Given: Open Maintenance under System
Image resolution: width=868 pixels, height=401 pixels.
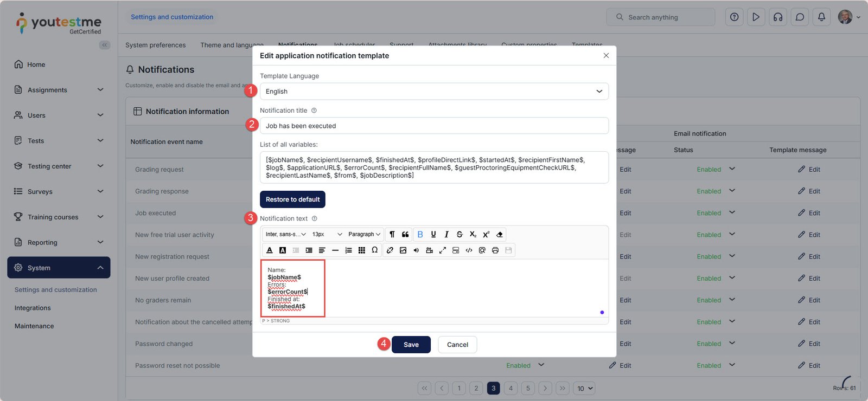Looking at the screenshot, I should tap(34, 326).
